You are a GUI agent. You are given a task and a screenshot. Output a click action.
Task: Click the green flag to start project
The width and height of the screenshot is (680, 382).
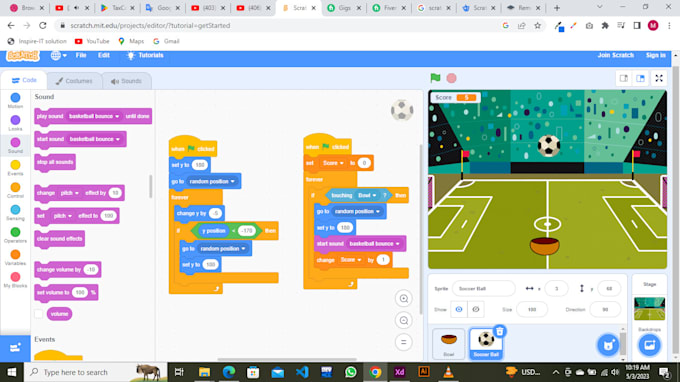point(435,78)
